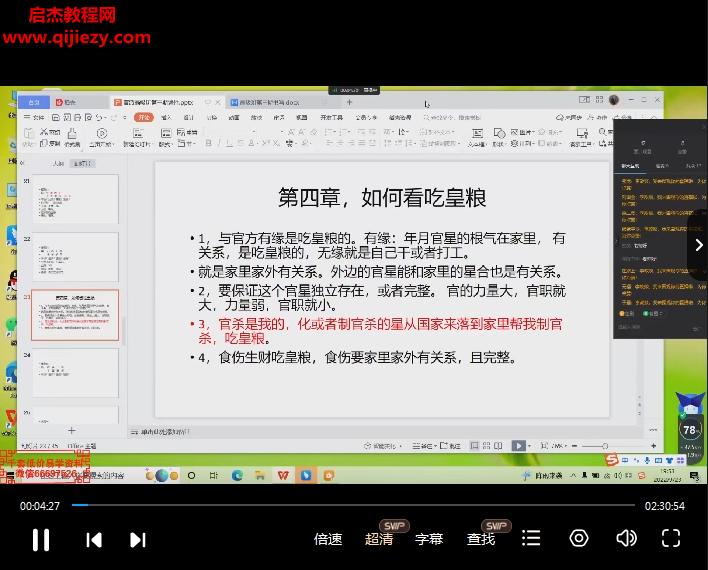This screenshot has width=708, height=570.
Task: Select slide 22 thumbnail in slide panel
Action: click(75, 257)
